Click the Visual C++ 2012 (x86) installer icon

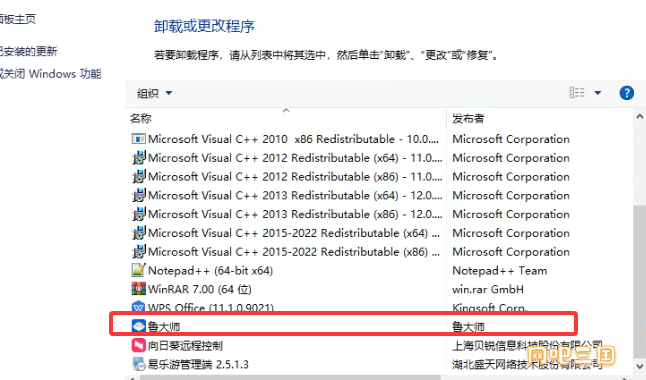[x=138, y=177]
